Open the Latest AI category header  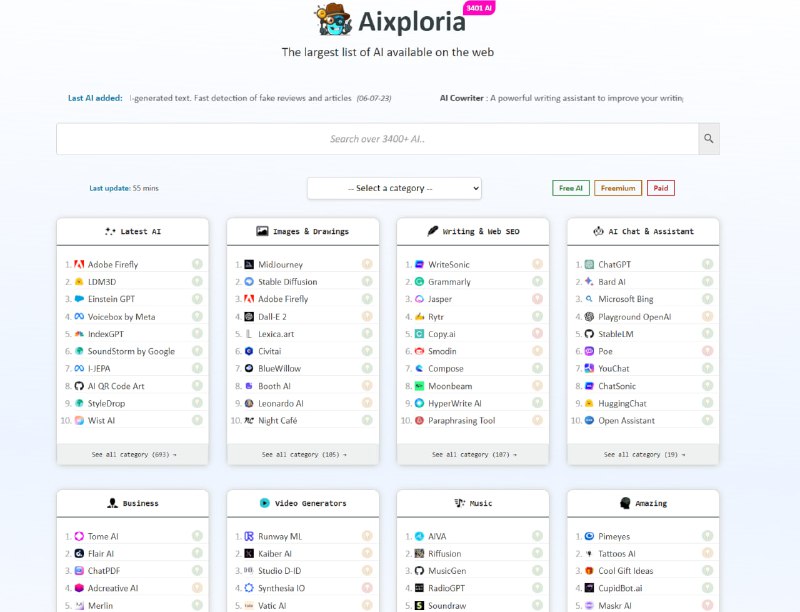pyautogui.click(x=133, y=232)
